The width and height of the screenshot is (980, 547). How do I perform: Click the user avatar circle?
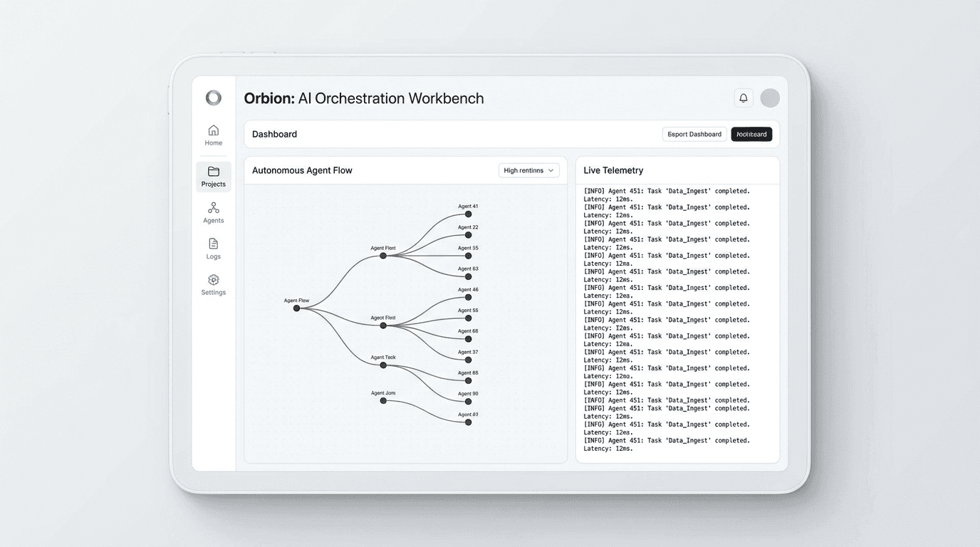770,98
